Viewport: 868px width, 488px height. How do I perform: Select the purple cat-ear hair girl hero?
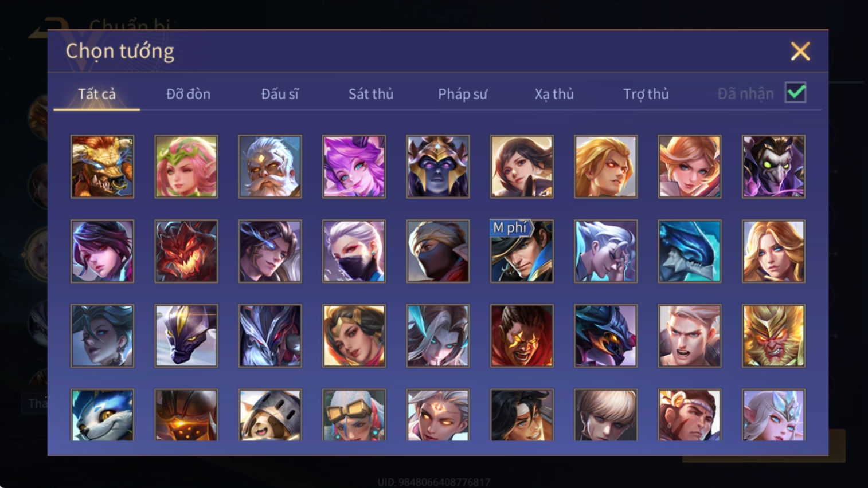354,167
